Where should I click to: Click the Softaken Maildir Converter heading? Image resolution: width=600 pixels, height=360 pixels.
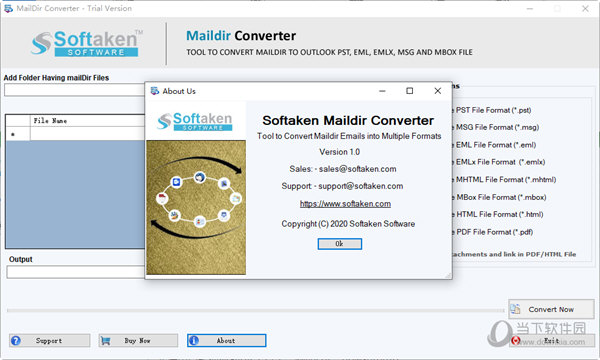tap(348, 121)
